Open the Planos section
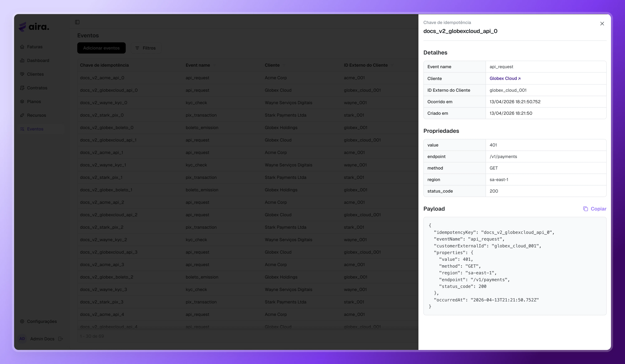The height and width of the screenshot is (364, 625). click(x=34, y=101)
